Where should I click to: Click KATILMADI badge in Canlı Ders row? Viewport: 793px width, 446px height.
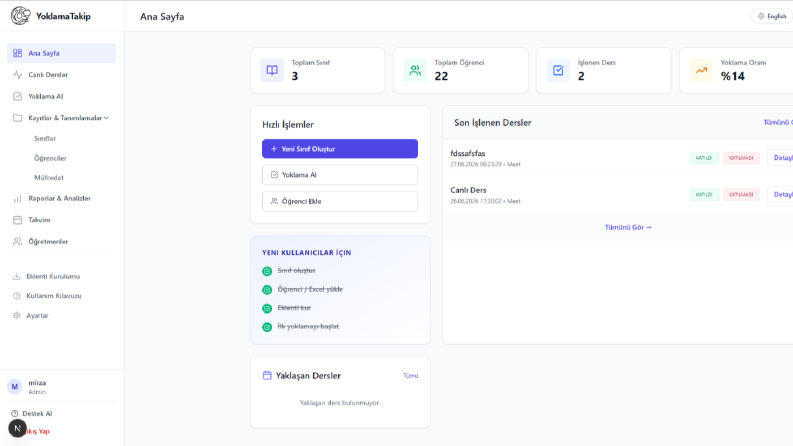coord(741,194)
